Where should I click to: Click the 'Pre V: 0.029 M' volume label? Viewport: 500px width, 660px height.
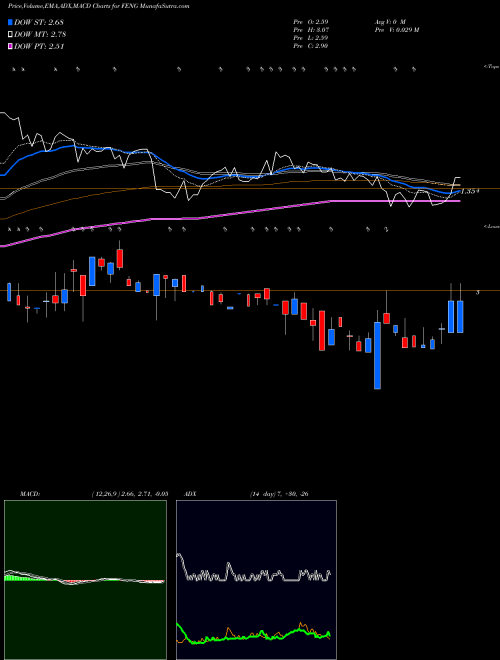pyautogui.click(x=396, y=30)
